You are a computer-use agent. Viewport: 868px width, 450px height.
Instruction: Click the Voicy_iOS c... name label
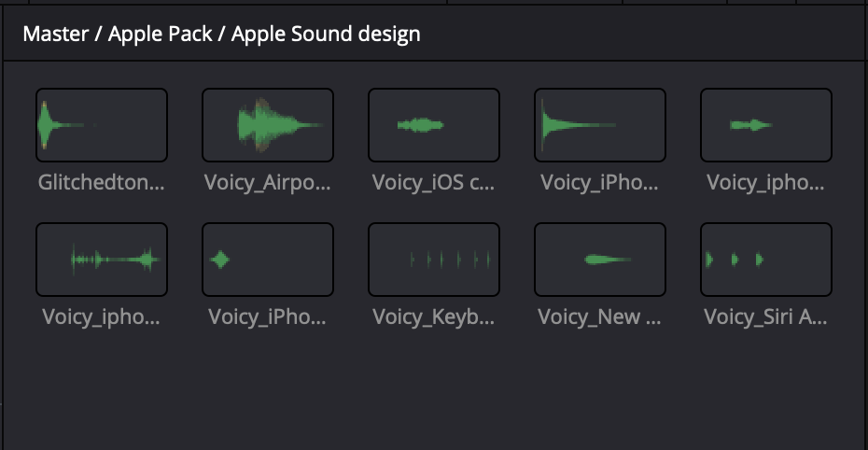(434, 182)
